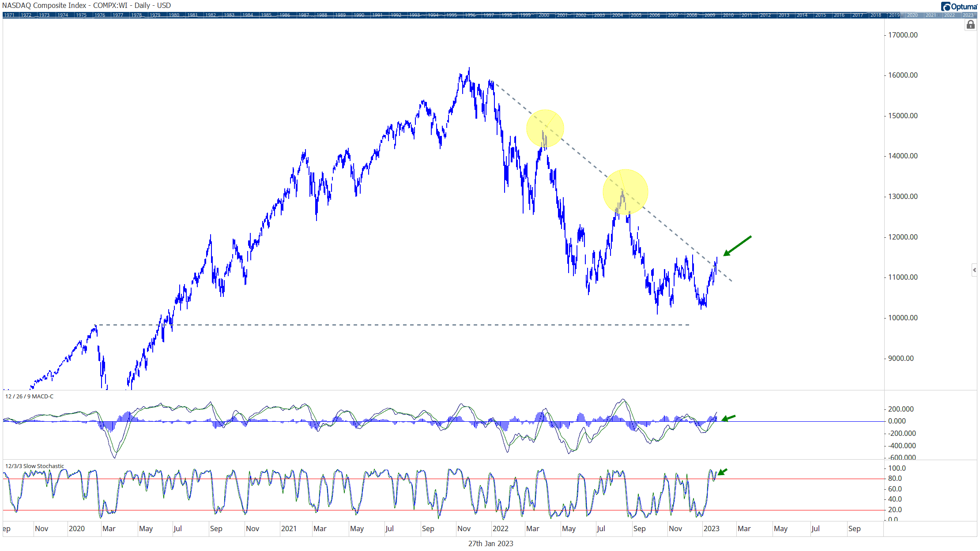Screen dimensions: 980x551
Task: Click the padlock icon above the price scale
Action: pyautogui.click(x=970, y=25)
